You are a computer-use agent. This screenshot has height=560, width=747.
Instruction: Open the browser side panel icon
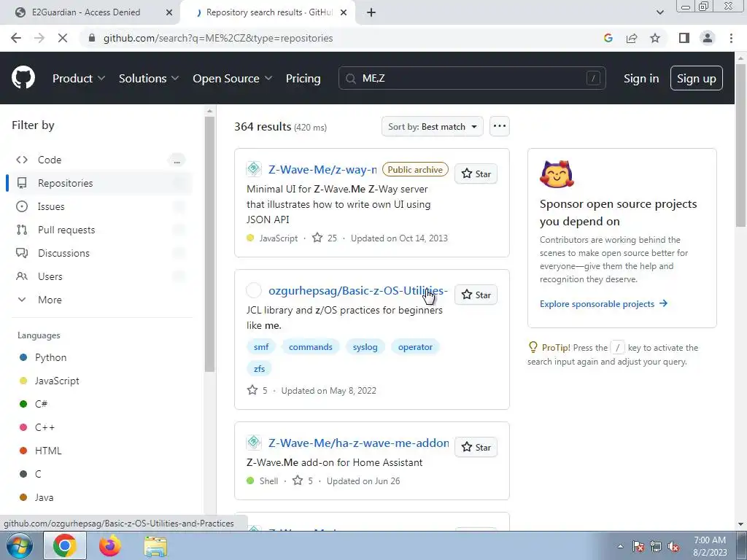click(x=684, y=38)
